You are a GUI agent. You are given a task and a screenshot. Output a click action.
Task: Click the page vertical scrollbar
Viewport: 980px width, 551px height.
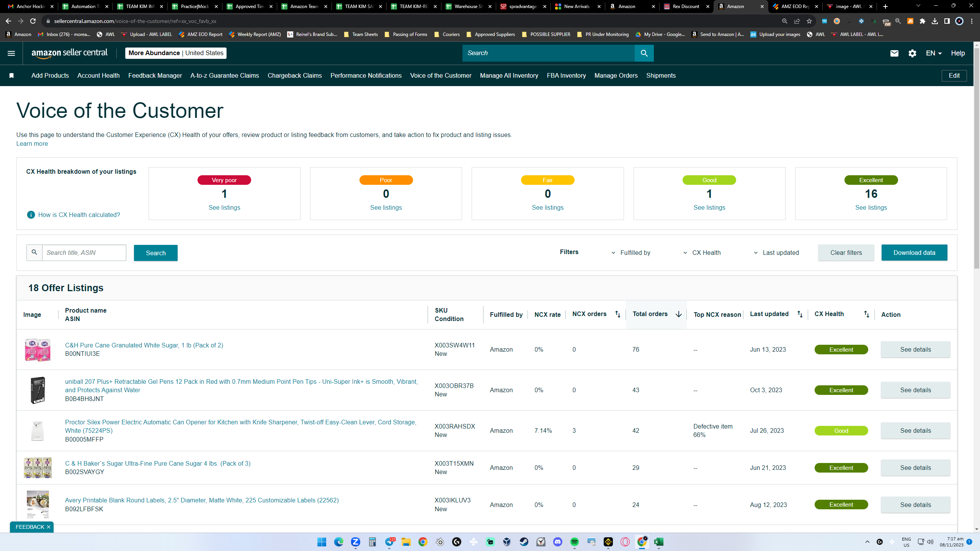tap(977, 158)
